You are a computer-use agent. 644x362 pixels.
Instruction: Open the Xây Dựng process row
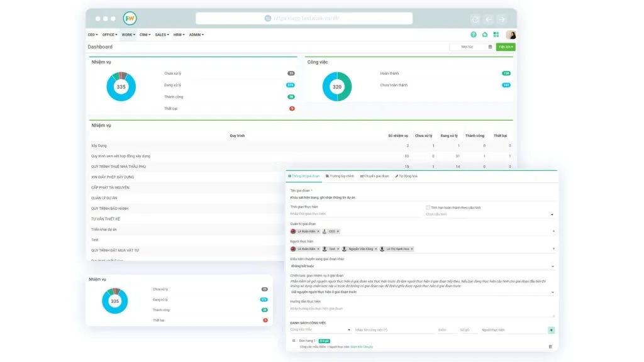pyautogui.click(x=301, y=146)
